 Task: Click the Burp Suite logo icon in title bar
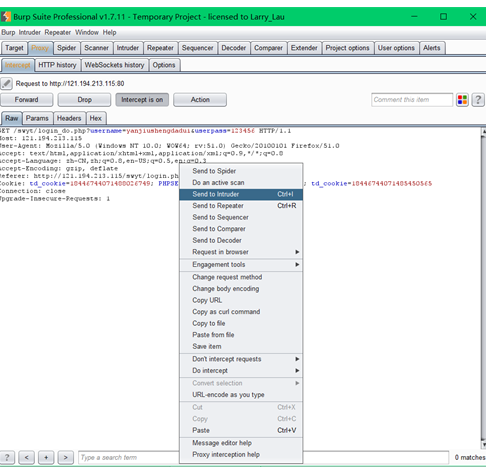[5, 17]
